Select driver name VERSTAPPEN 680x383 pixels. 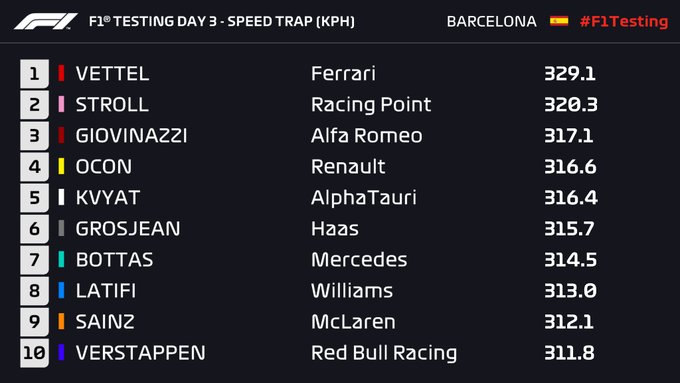(141, 353)
